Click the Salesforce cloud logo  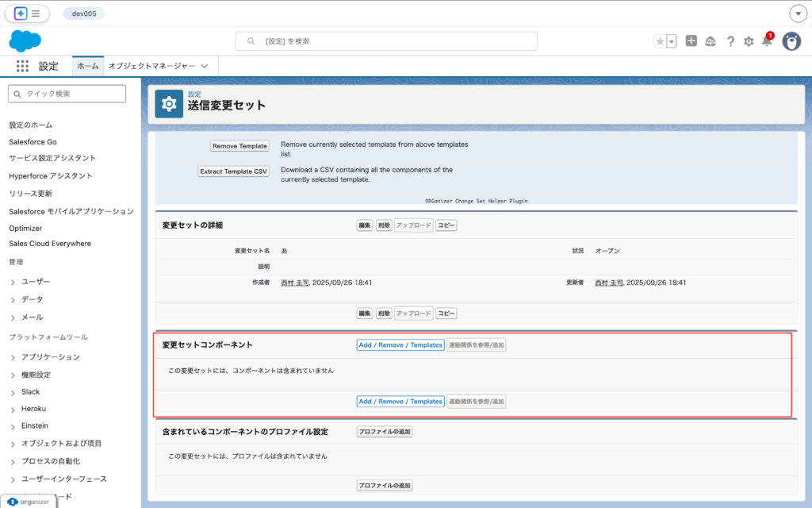pos(25,40)
